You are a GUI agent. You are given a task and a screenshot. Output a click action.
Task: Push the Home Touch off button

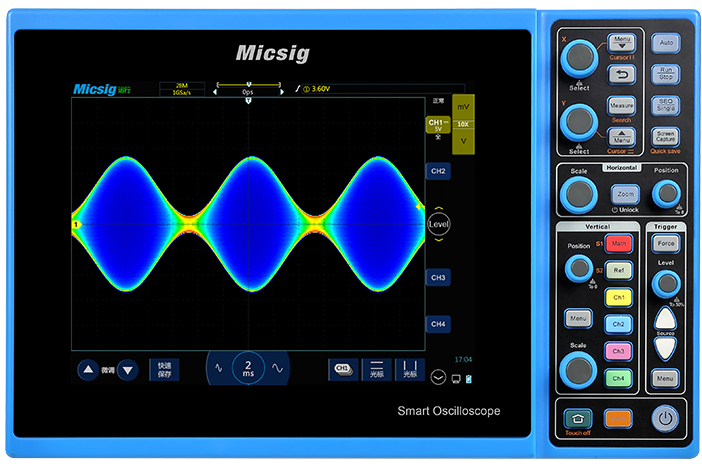[x=578, y=419]
